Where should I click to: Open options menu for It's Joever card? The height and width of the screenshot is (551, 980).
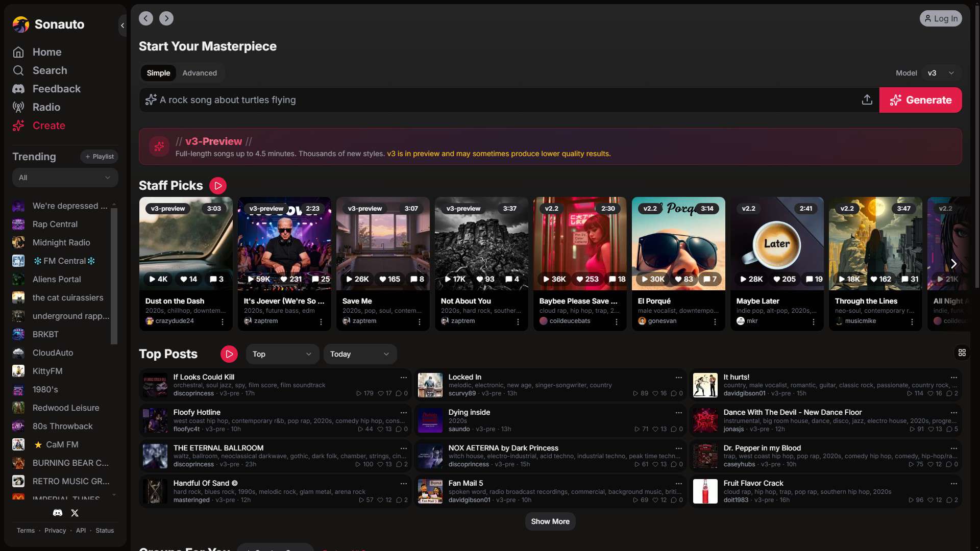(x=321, y=322)
